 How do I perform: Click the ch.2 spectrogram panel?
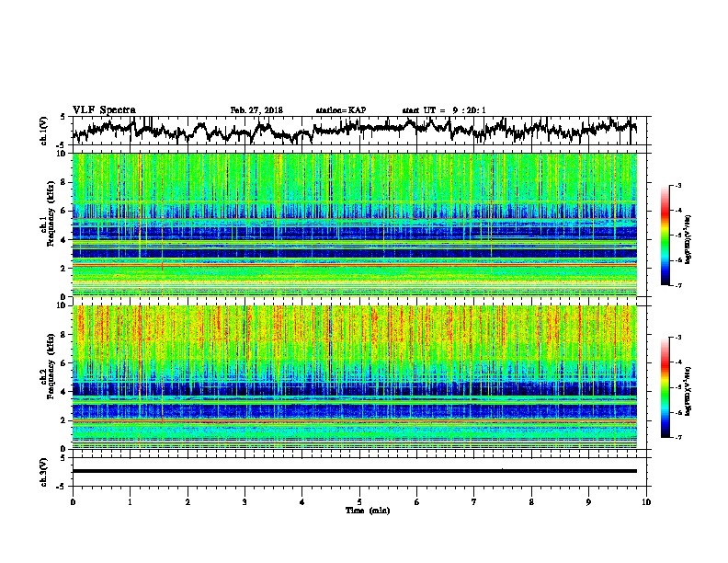pyautogui.click(x=355, y=377)
